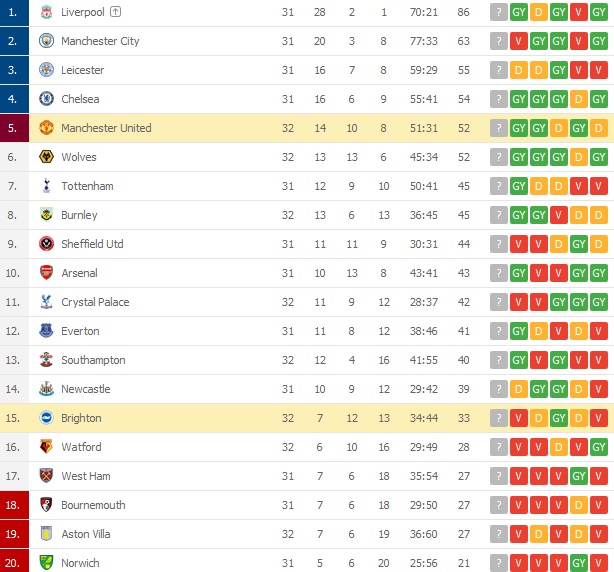Image resolution: width=614 pixels, height=572 pixels.
Task: Click Norwich's upcoming match question-mark box
Action: coord(498,563)
